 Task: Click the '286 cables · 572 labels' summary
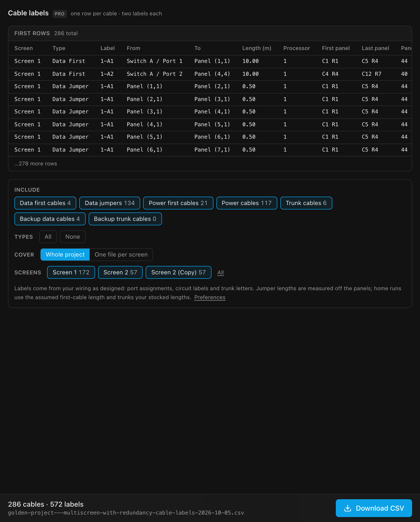pos(46,504)
